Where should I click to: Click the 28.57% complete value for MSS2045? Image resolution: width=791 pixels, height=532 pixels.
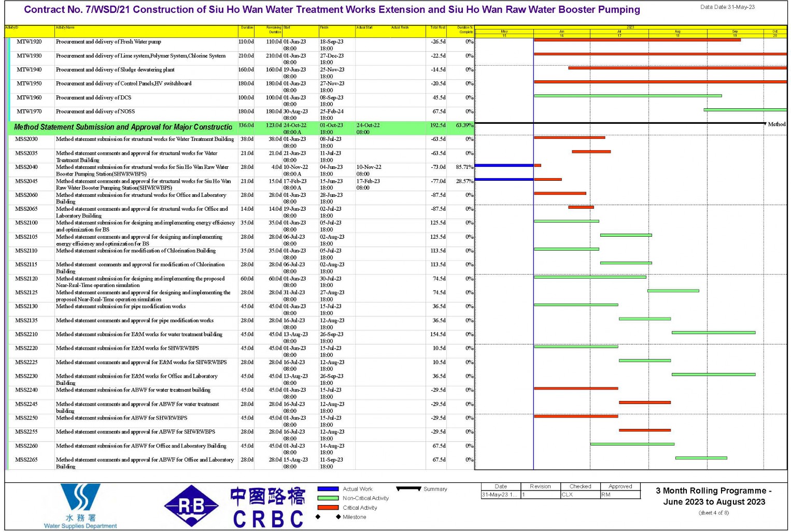tap(464, 181)
